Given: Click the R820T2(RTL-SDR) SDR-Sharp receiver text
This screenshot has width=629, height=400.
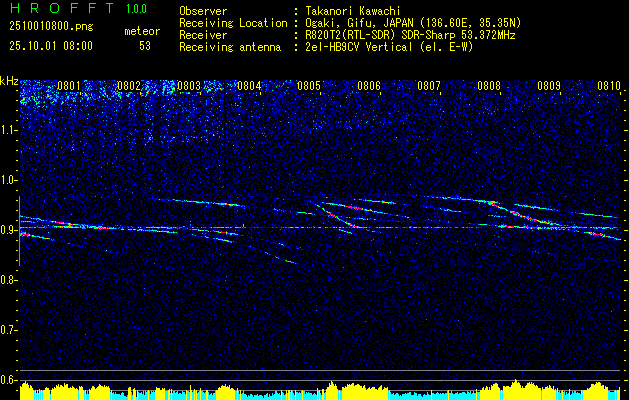Looking at the screenshot, I should [410, 35].
